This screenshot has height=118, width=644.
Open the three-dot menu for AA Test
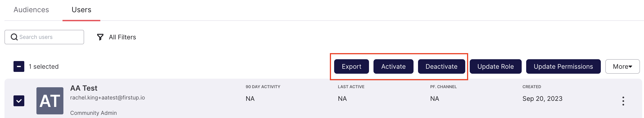623,101
